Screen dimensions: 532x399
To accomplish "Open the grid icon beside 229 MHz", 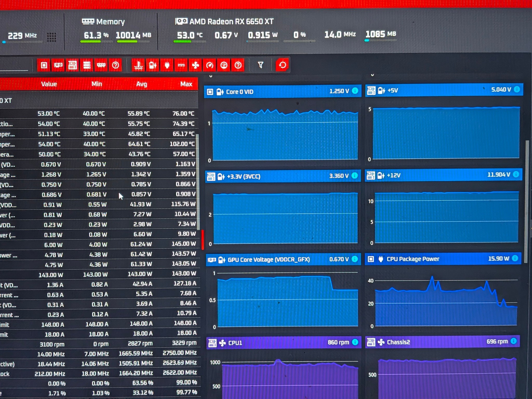I will 52,37.
